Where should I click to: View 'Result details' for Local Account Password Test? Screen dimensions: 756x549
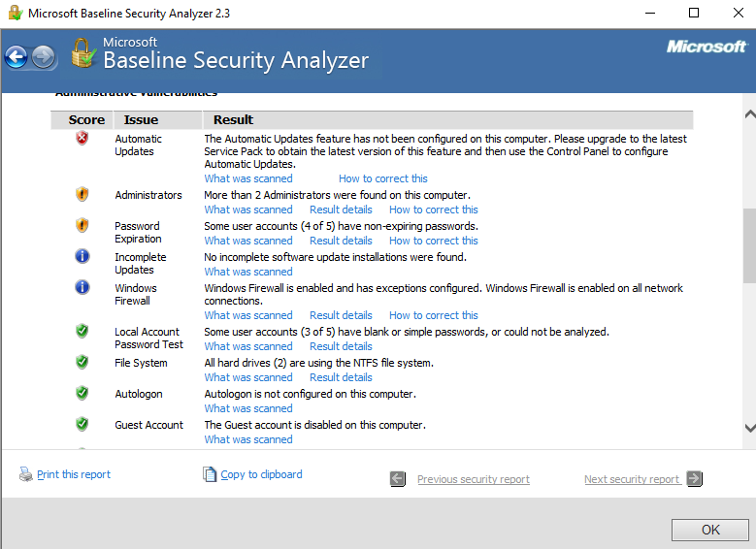point(341,346)
